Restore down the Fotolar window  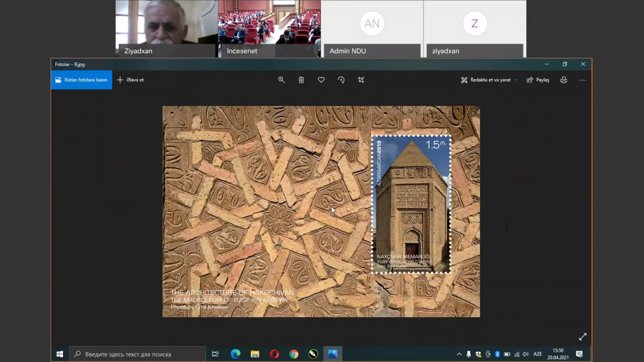565,64
